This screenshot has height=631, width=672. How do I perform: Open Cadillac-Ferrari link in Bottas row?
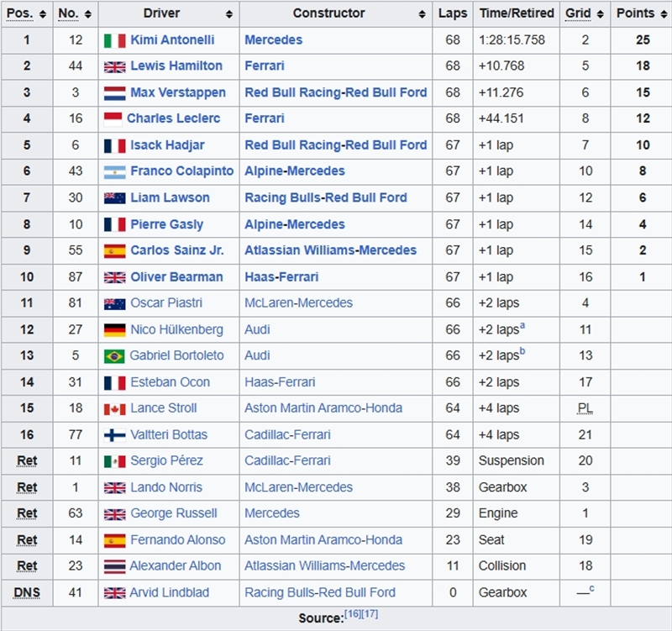click(287, 434)
